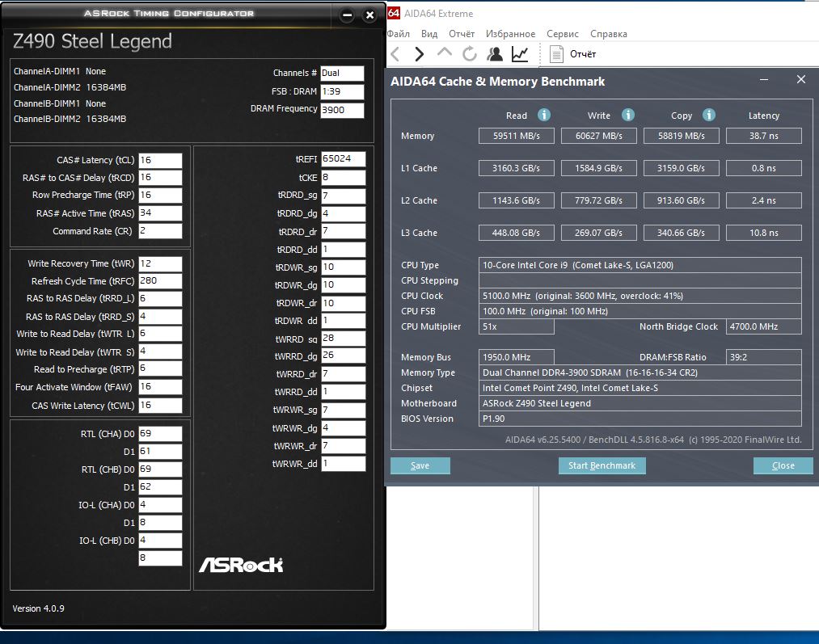Image resolution: width=819 pixels, height=644 pixels.
Task: Click the tWRRD_sg value field
Action: (343, 339)
